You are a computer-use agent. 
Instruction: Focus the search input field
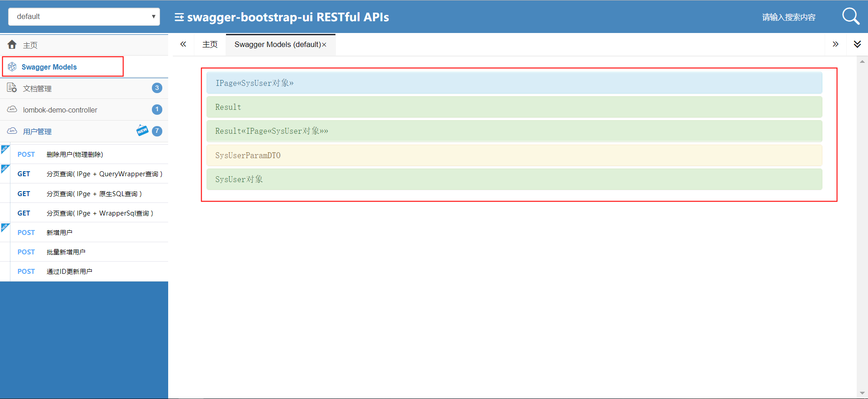coord(789,17)
